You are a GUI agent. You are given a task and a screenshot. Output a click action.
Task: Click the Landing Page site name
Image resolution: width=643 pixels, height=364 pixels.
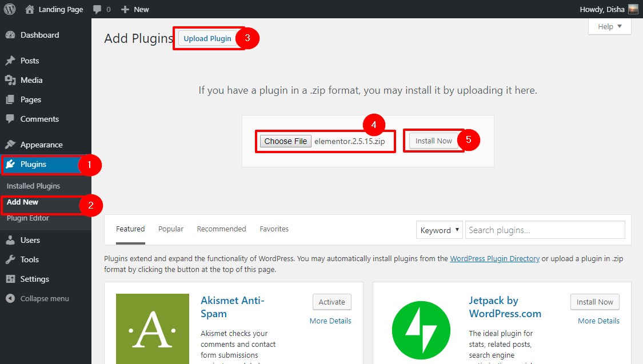pyautogui.click(x=61, y=9)
